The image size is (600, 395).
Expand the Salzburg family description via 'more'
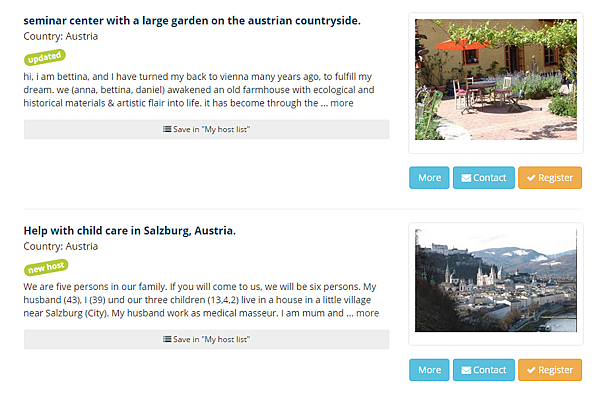[367, 313]
